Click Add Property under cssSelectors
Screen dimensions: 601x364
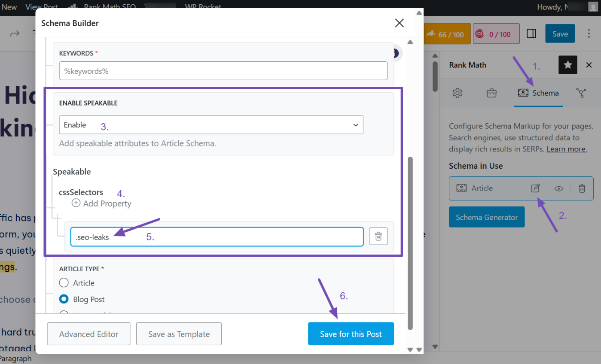click(x=101, y=203)
